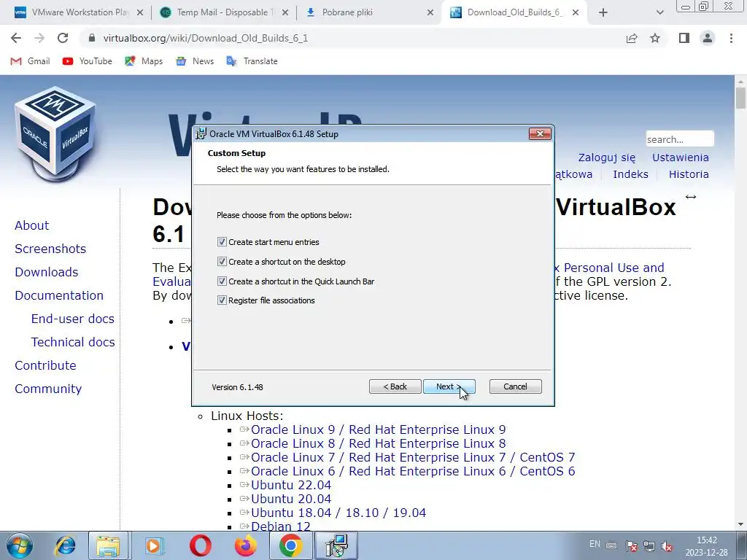Image resolution: width=747 pixels, height=560 pixels.
Task: Toggle Create a shortcut in Quick Launch Bar
Action: 222,281
